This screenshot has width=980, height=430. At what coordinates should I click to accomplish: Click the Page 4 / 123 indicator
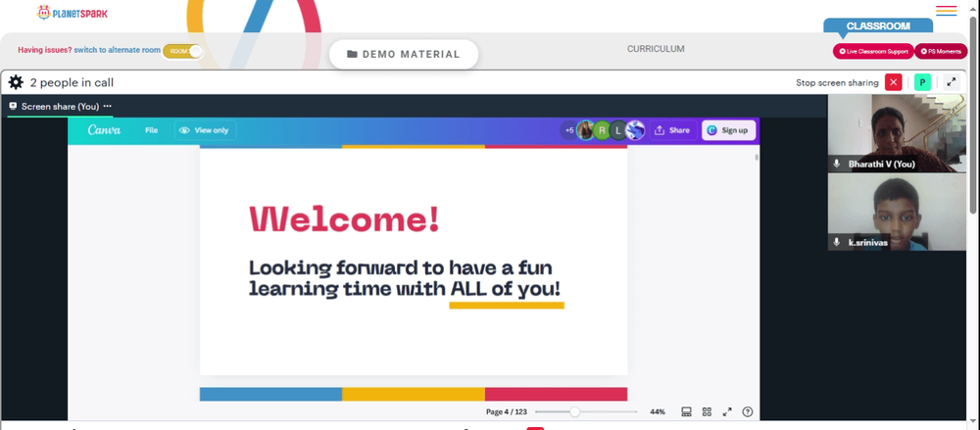point(507,411)
